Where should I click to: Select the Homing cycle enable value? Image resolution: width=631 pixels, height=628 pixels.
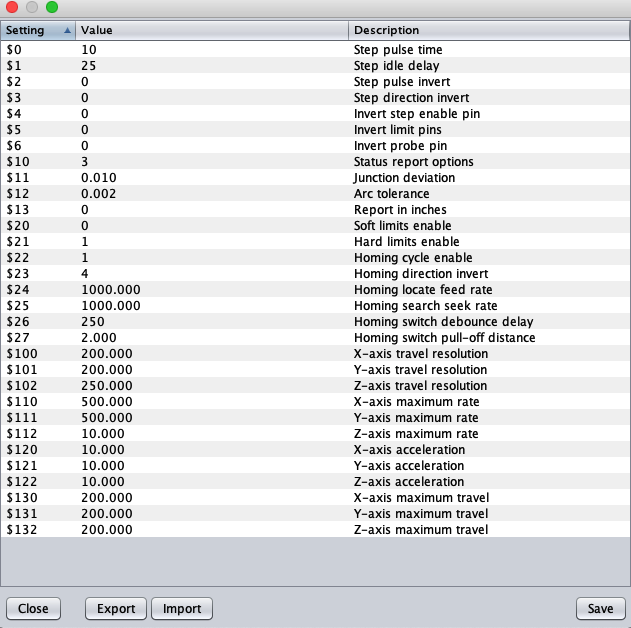point(212,258)
